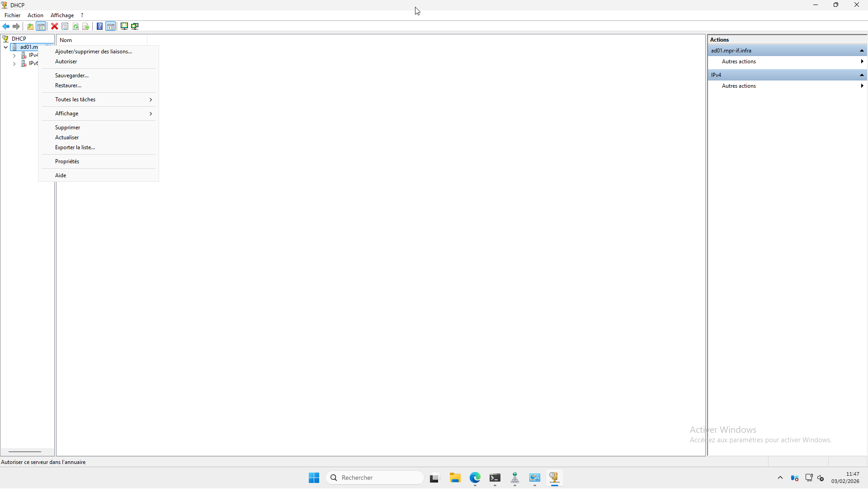Choose Autoriser in the context menu
The image size is (868, 492).
click(x=66, y=61)
